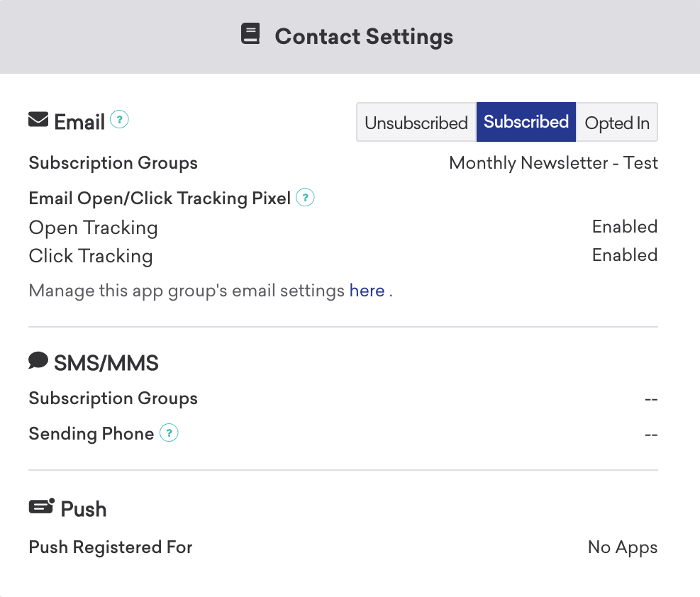Click the Enabled value for Open Tracking
The height and width of the screenshot is (597, 700).
pyautogui.click(x=625, y=227)
